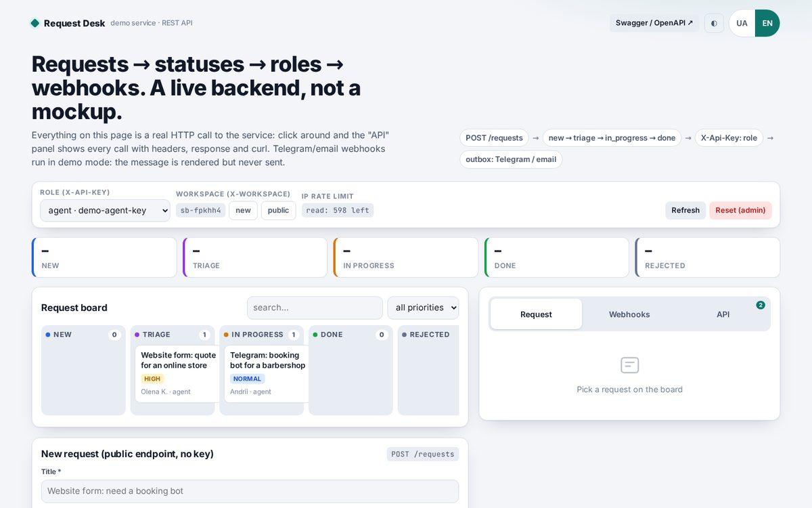Focus the request board search field
Image resolution: width=812 pixels, height=508 pixels.
coord(315,308)
